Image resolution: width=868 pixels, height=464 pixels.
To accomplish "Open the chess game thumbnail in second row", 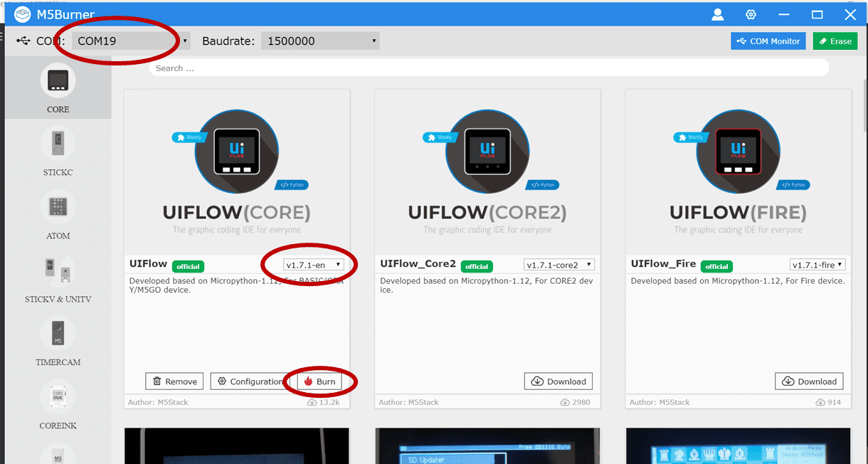I will [738, 445].
